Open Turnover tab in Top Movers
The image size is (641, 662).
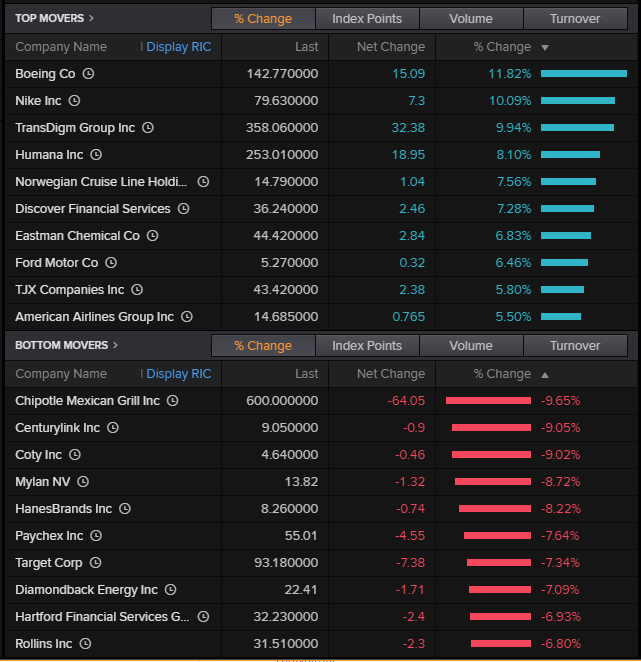click(575, 19)
